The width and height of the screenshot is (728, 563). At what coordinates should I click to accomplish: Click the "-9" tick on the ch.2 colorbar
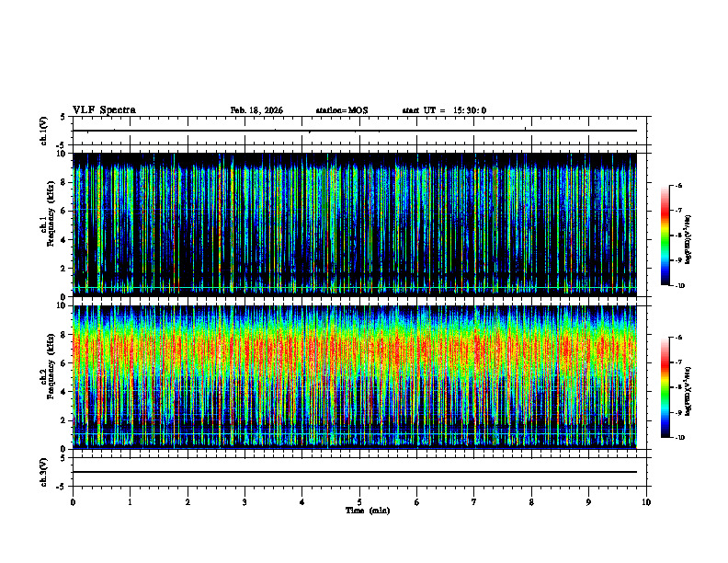pos(679,412)
